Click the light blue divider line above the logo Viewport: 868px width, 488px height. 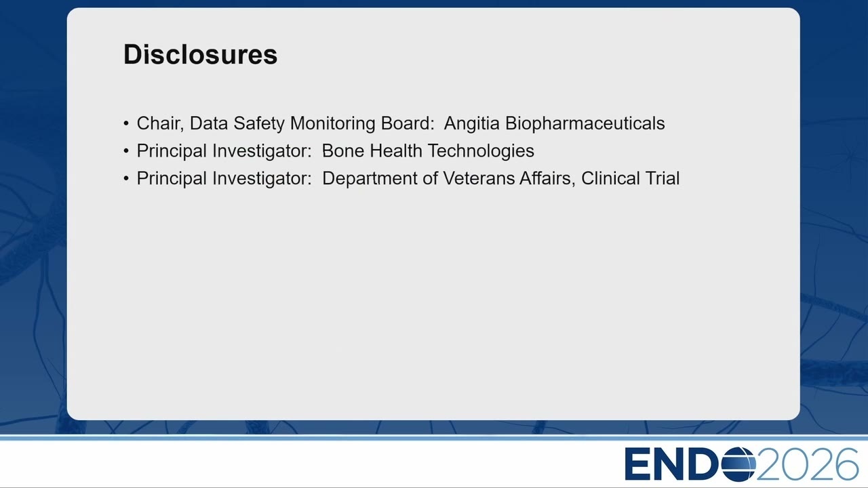pyautogui.click(x=434, y=439)
